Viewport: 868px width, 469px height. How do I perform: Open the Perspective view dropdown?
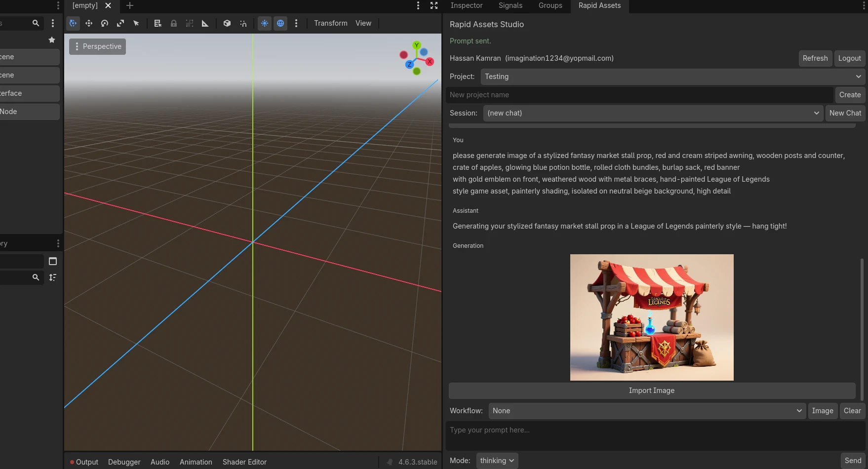point(97,46)
